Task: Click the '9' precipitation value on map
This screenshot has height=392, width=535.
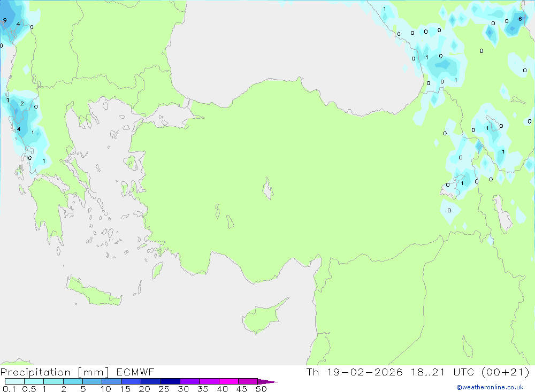Action: [x=5, y=20]
